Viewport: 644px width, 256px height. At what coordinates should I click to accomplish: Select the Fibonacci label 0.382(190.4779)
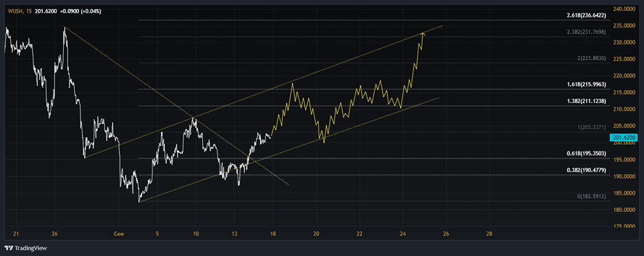(586, 170)
